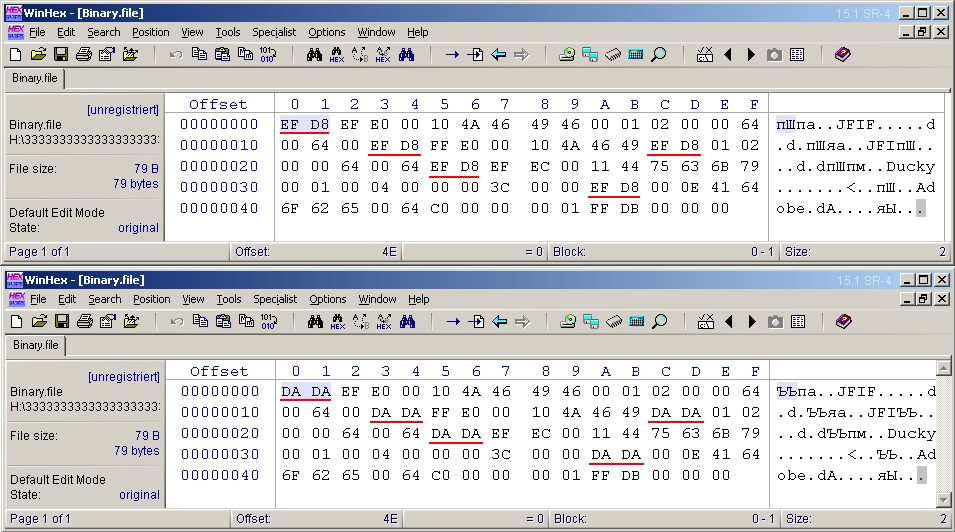The height and width of the screenshot is (532, 955).
Task: Open the Window menu in bottom window
Action: [377, 299]
